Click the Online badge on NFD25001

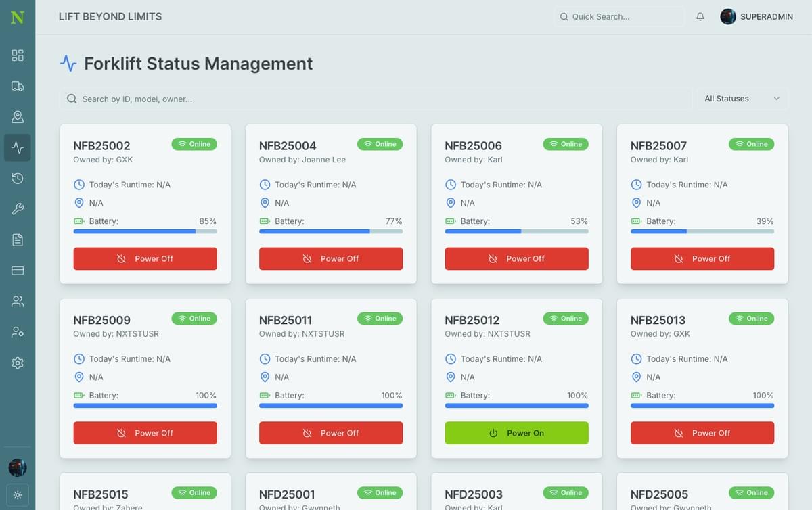click(380, 493)
